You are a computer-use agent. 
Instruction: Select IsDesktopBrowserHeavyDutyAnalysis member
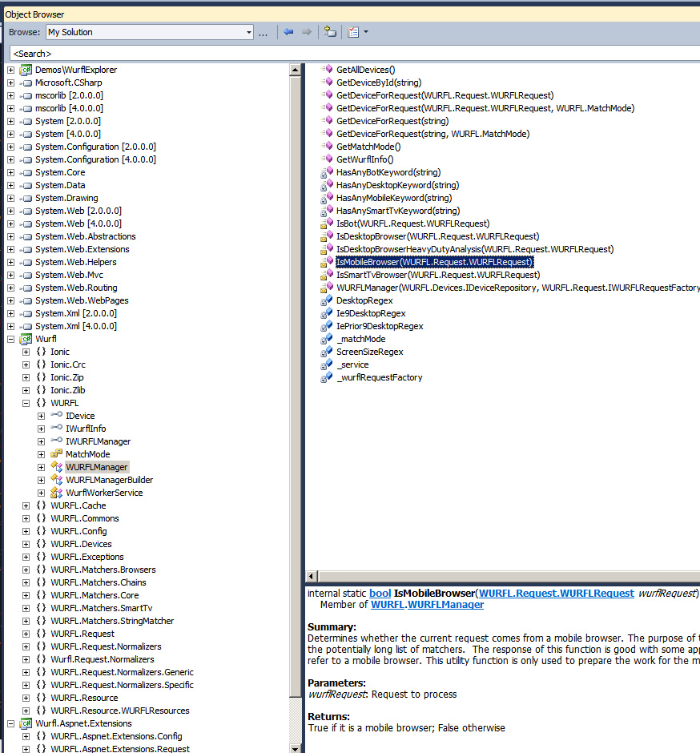(475, 249)
